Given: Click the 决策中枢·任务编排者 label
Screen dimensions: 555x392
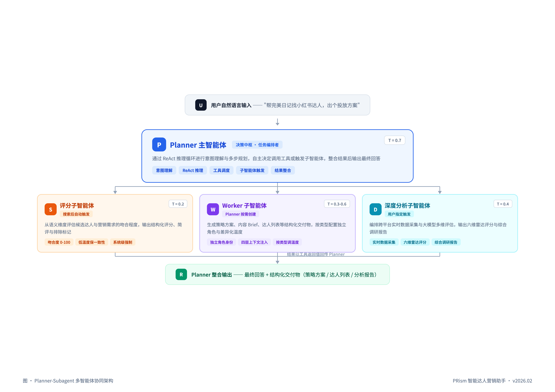Looking at the screenshot, I should point(257,145).
